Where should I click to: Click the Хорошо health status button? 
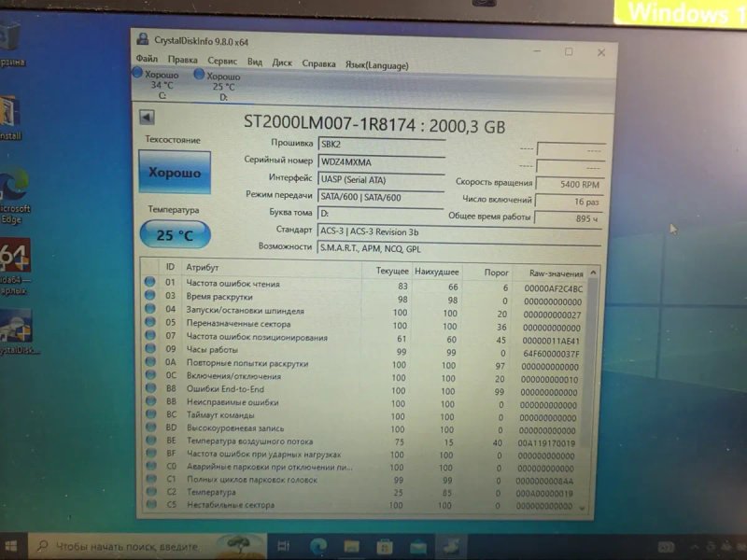pyautogui.click(x=175, y=172)
